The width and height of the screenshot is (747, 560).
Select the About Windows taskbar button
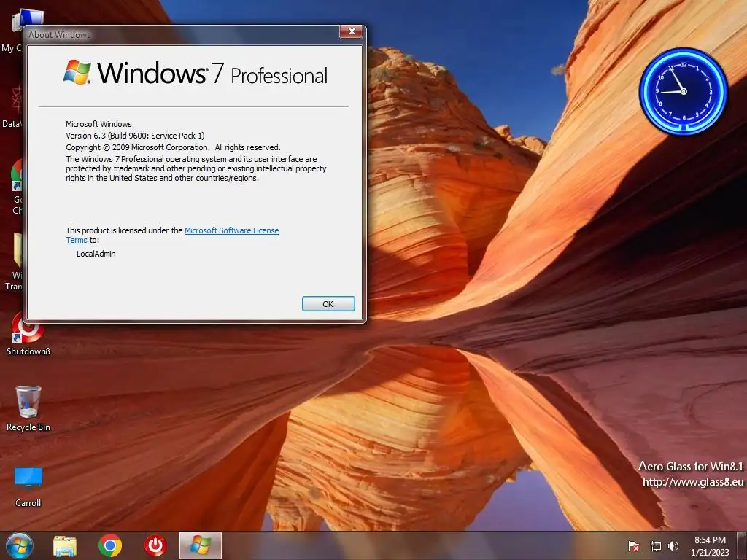click(x=201, y=545)
